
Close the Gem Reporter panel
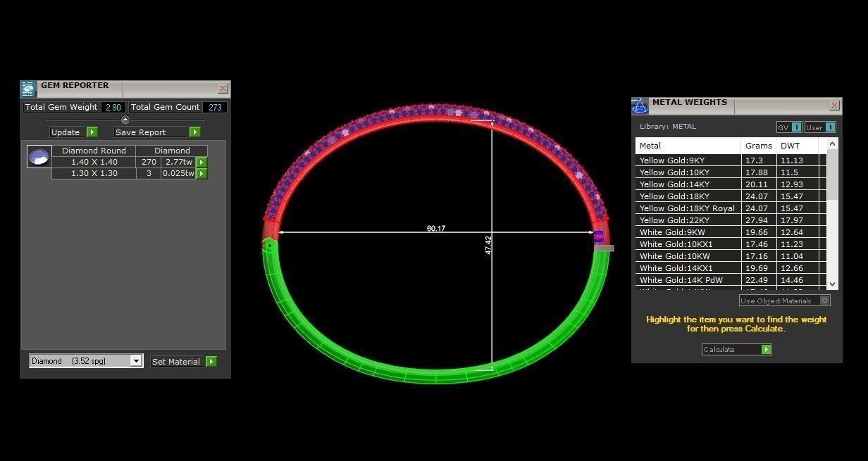coord(223,88)
